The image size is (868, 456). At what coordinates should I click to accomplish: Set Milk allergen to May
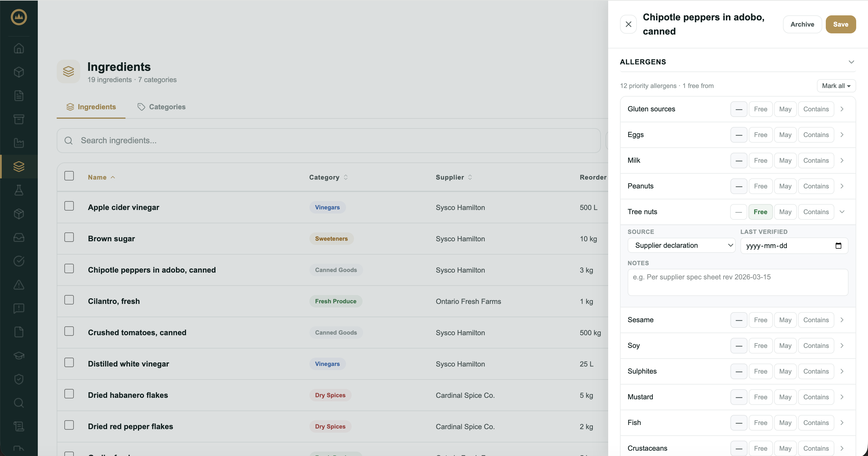pyautogui.click(x=785, y=160)
